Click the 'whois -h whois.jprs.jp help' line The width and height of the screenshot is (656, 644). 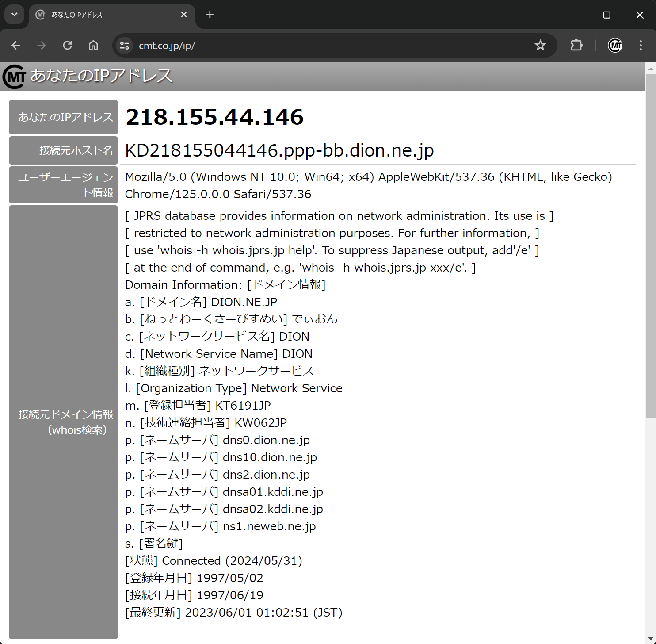pos(332,250)
